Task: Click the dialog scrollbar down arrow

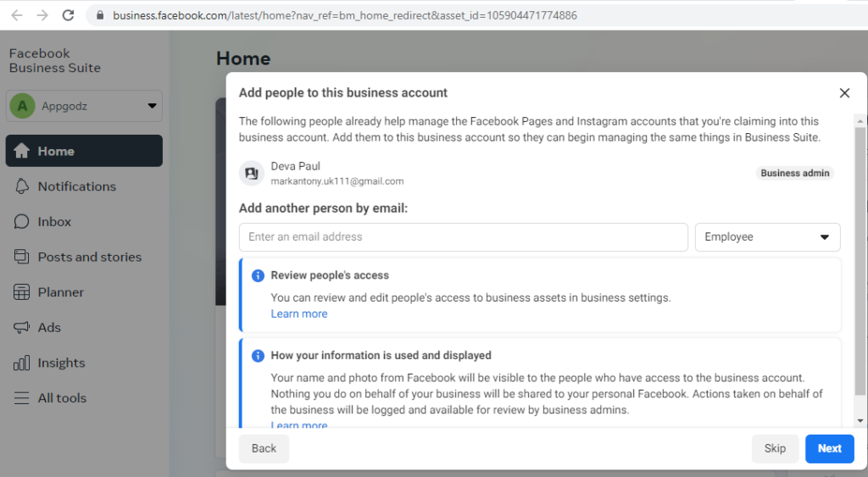Action: tap(860, 421)
